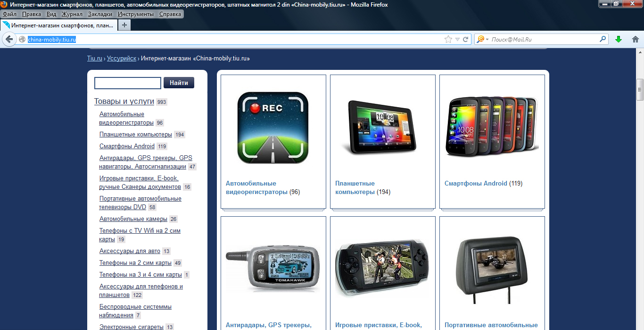
Task: Click the search magnifier icon in search box
Action: 603,40
